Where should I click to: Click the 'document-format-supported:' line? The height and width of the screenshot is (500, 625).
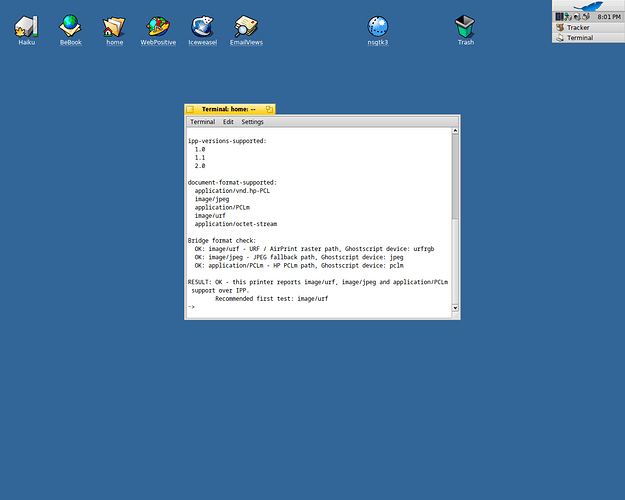pyautogui.click(x=232, y=183)
